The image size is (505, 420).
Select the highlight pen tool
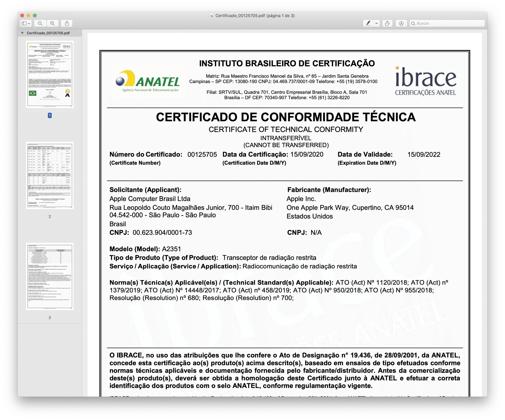coord(368,23)
